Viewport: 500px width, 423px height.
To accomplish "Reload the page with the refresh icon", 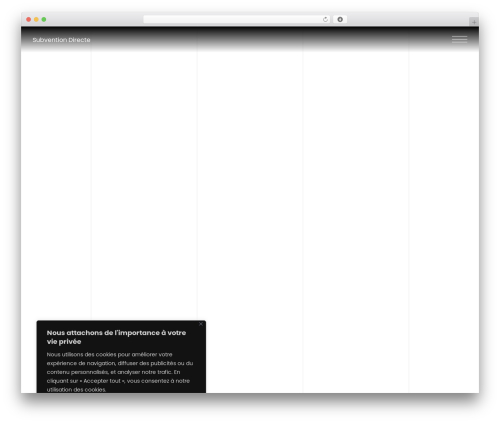I will [325, 19].
